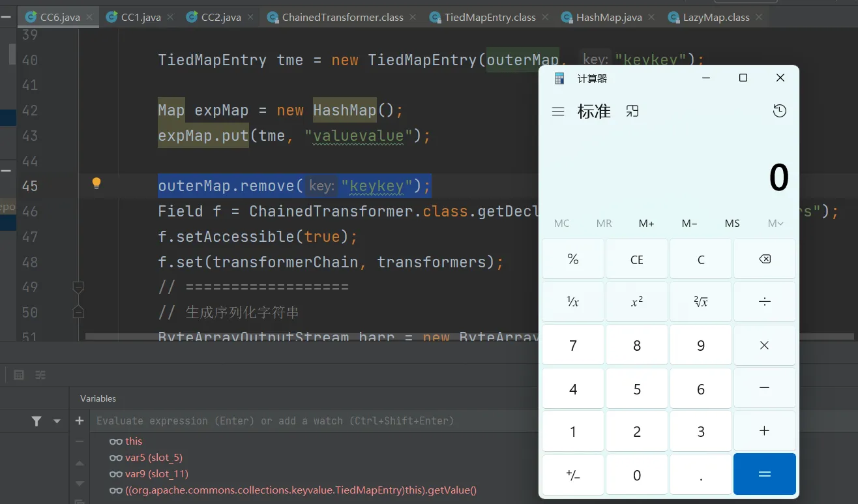This screenshot has height=504, width=858.
Task: Click digit 5 on the Calculator keypad
Action: pyautogui.click(x=637, y=388)
